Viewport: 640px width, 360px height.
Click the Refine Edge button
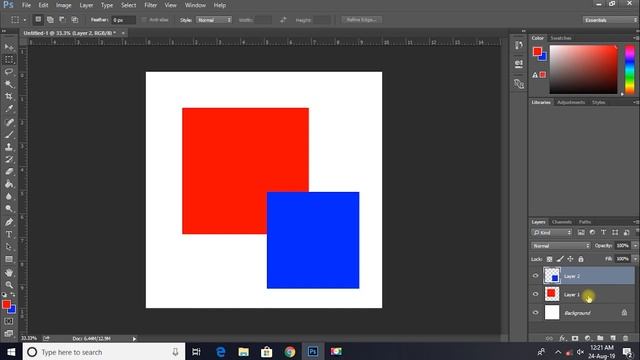pyautogui.click(x=362, y=20)
